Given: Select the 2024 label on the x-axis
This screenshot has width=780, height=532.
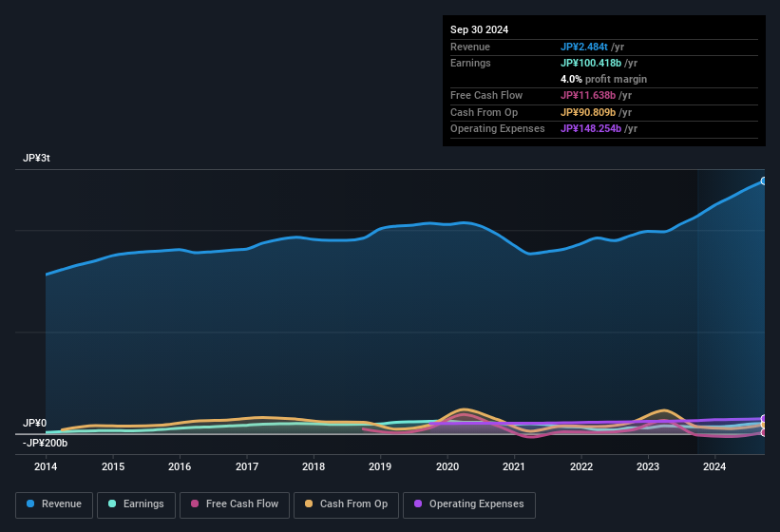Looking at the screenshot, I should (x=714, y=466).
